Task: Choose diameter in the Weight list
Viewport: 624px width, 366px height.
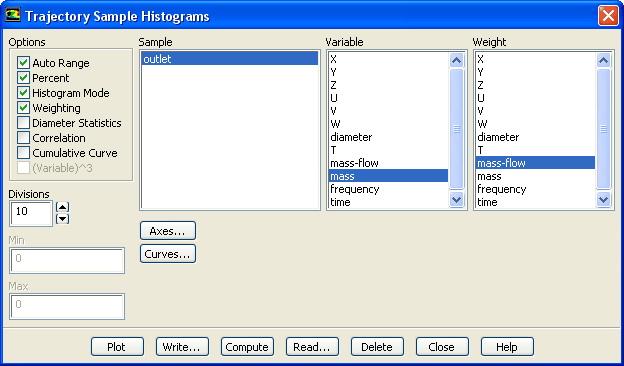Action: [x=535, y=137]
